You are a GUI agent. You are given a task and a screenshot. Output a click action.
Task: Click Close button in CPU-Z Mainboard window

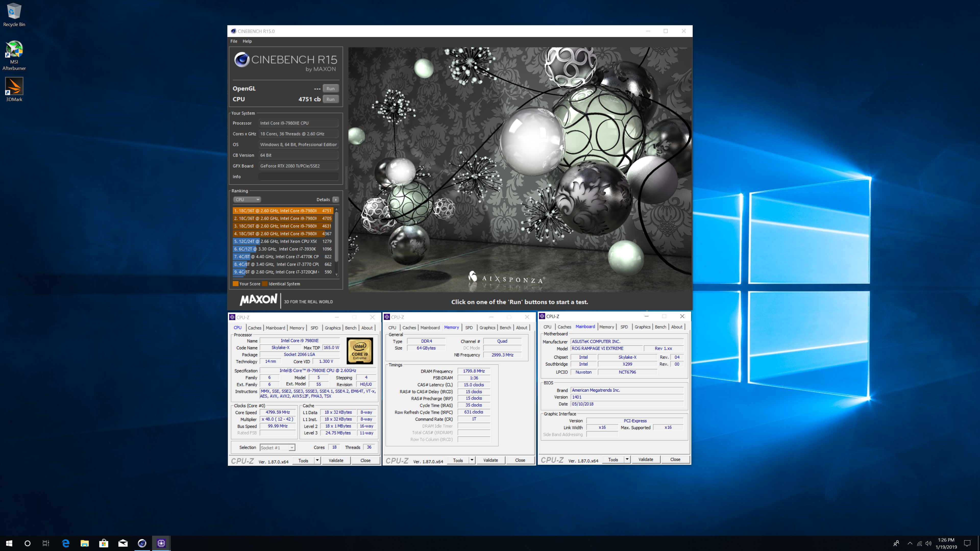pyautogui.click(x=675, y=459)
